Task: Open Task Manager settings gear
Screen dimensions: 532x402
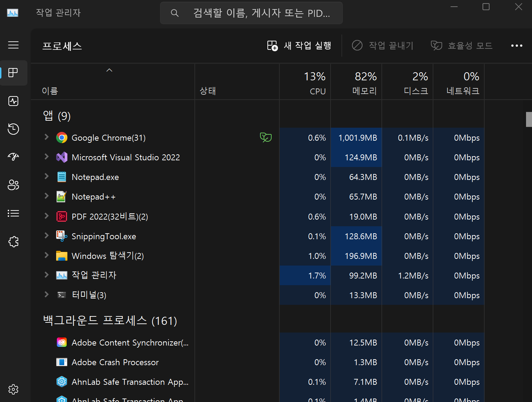Action: pos(13,389)
